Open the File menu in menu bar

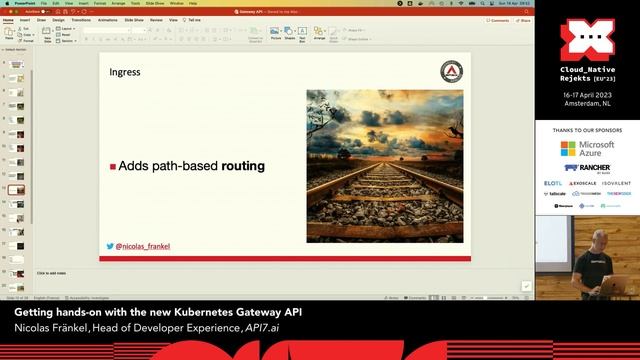[44, 3]
